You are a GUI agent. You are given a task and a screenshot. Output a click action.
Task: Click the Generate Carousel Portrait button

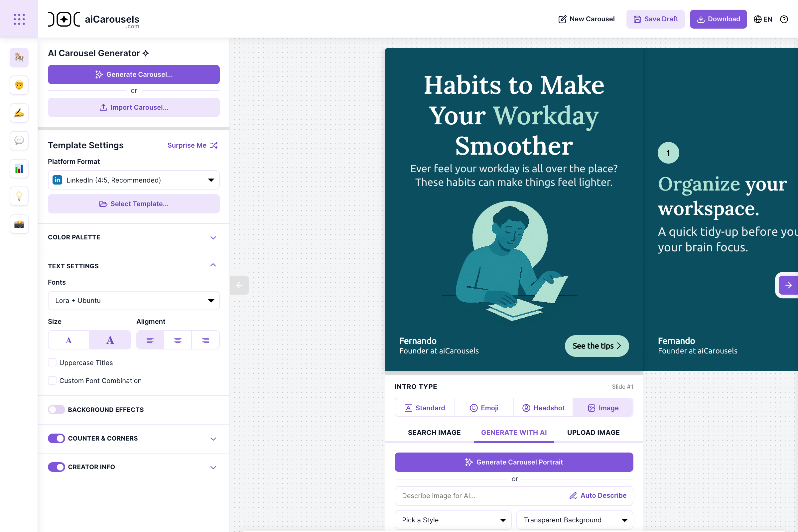(x=514, y=462)
